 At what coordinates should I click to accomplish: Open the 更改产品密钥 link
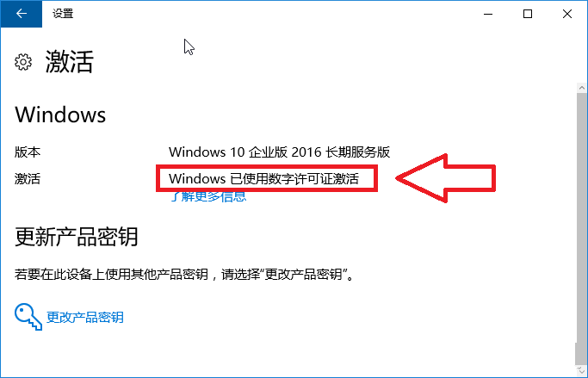(x=84, y=317)
